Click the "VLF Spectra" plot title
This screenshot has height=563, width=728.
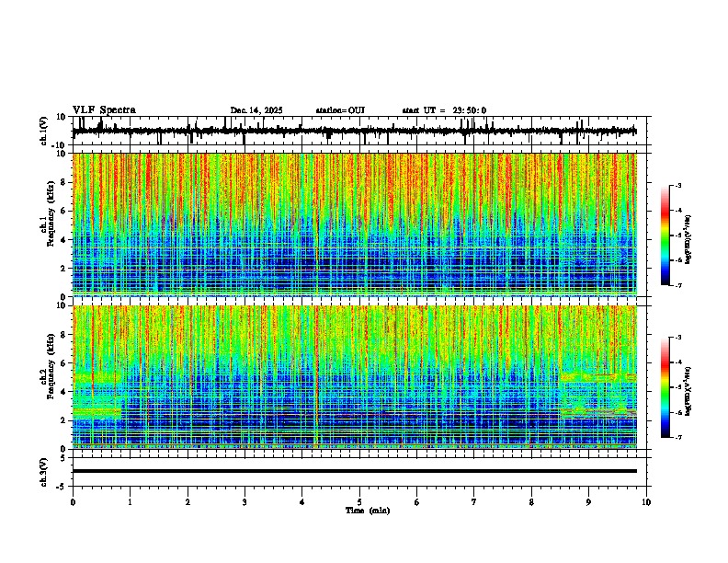(104, 110)
